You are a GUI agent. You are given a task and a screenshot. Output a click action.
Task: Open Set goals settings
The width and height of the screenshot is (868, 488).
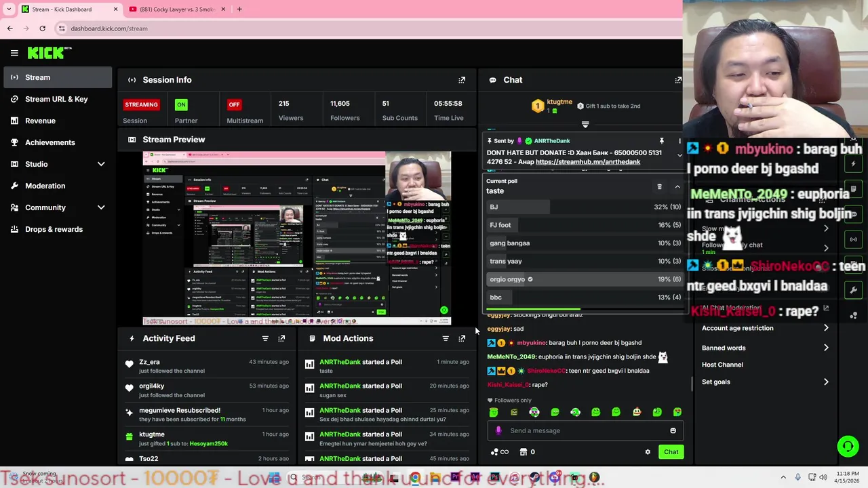766,382
